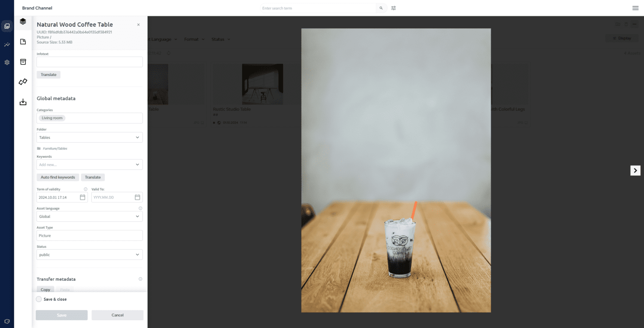644x328 pixels.
Task: Click into the Infotext input field
Action: coord(90,62)
